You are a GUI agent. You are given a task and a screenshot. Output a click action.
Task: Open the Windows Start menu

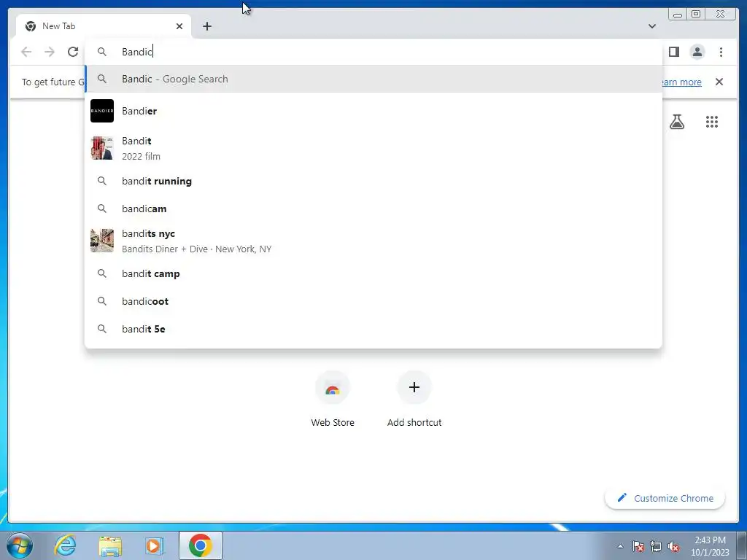pyautogui.click(x=20, y=545)
